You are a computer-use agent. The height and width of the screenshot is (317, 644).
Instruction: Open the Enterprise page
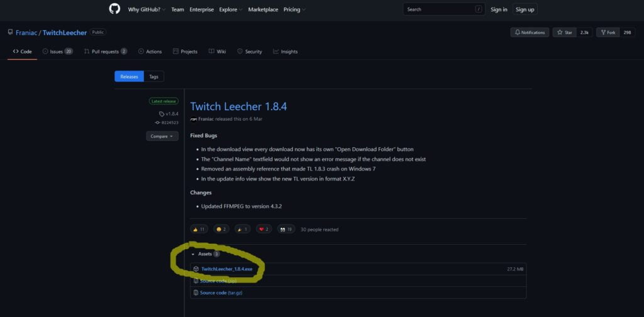(x=202, y=9)
